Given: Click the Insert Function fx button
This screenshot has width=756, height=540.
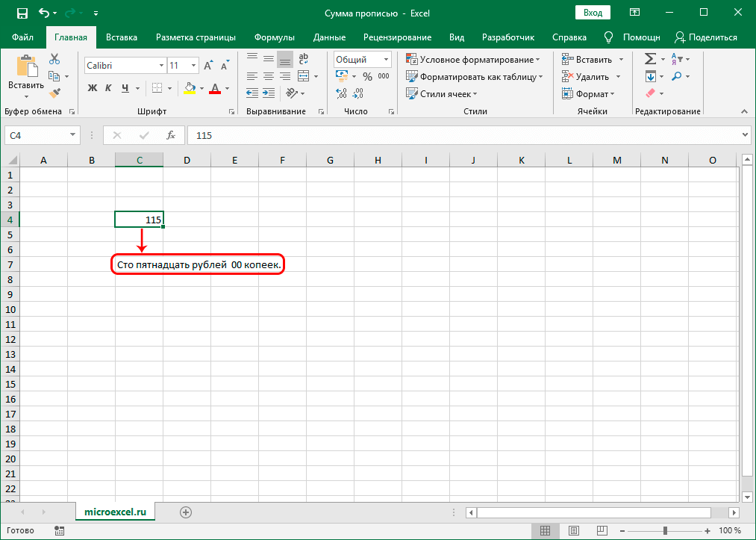Looking at the screenshot, I should click(171, 136).
